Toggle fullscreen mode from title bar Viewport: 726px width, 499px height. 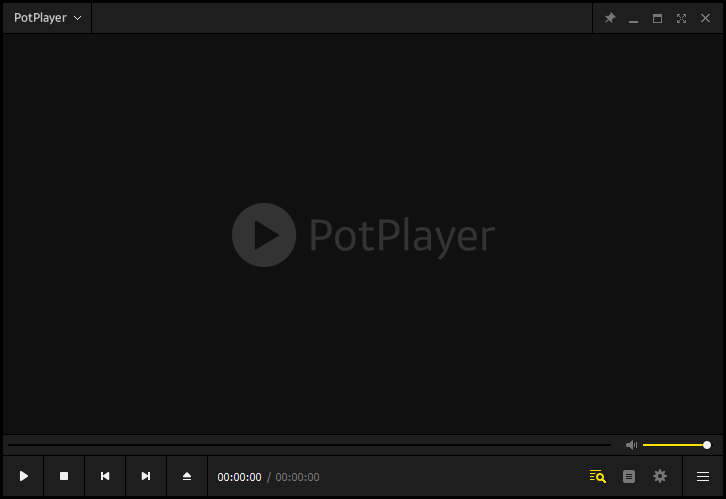681,18
